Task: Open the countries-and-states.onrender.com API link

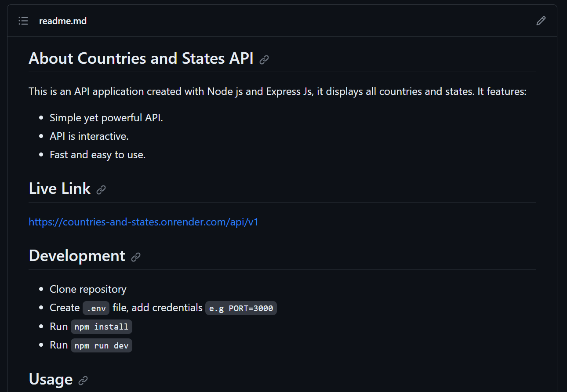Action: coord(143,222)
